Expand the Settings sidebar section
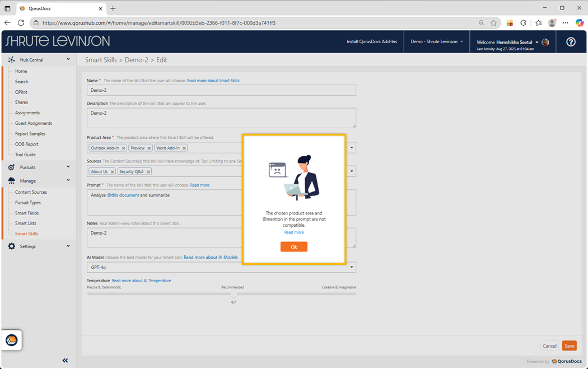The image size is (588, 369). [x=68, y=246]
